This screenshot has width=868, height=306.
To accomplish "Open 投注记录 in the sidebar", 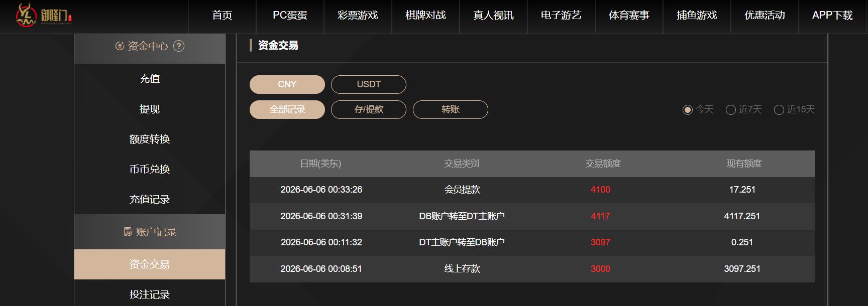I will (150, 294).
